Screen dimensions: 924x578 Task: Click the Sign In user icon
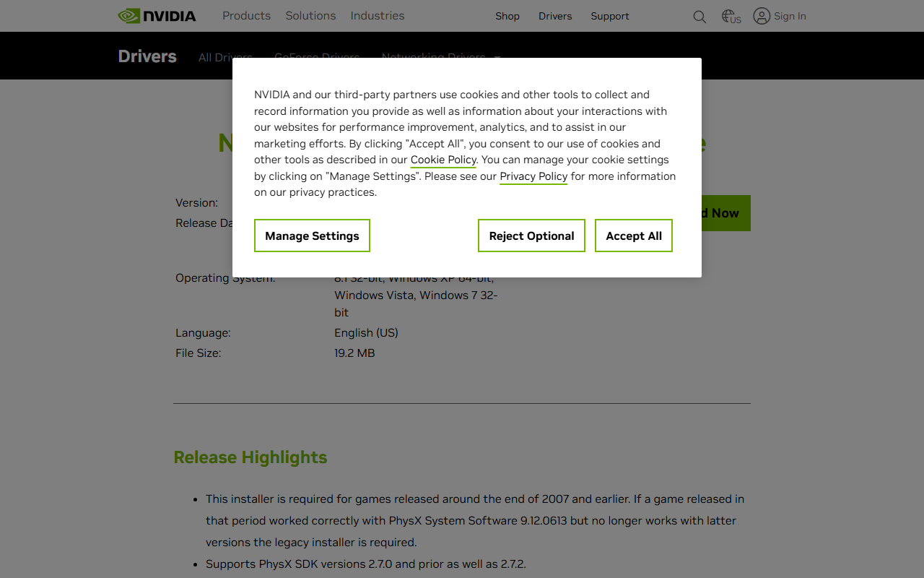coord(762,16)
